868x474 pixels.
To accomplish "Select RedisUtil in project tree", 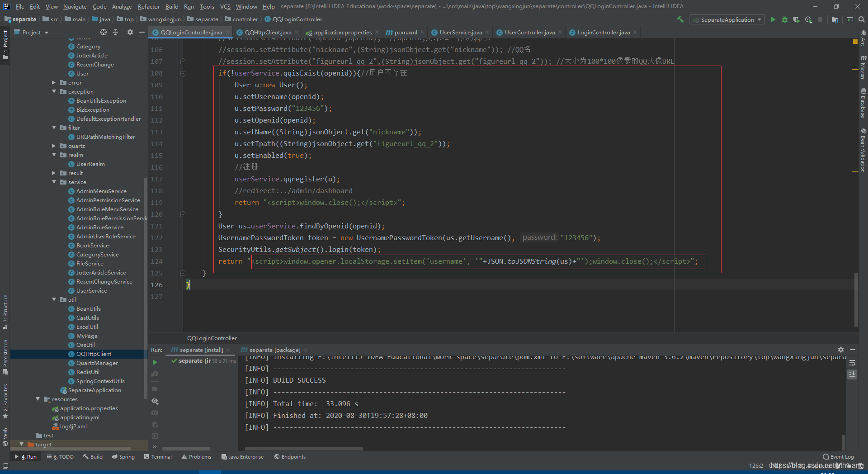I will 88,372.
